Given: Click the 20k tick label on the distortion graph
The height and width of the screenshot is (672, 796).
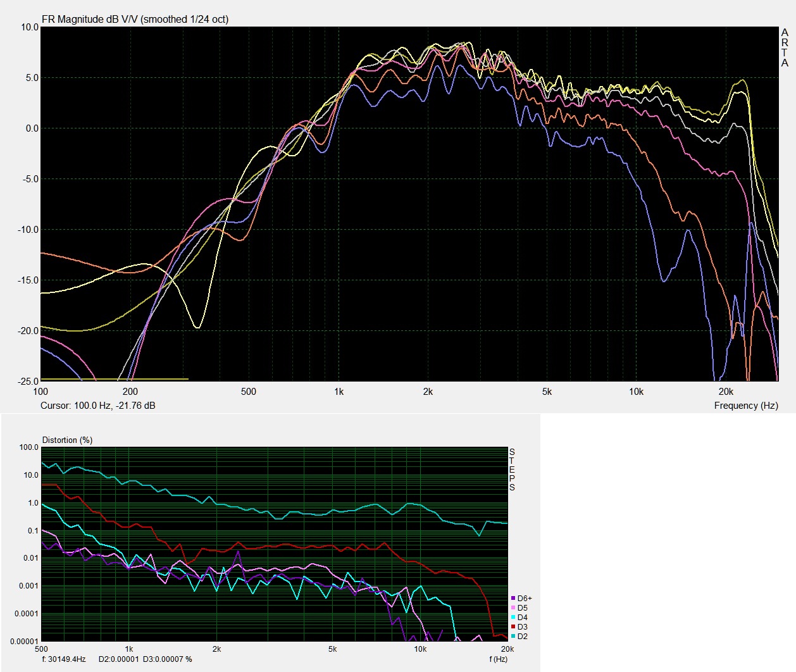Looking at the screenshot, I should pyautogui.click(x=507, y=649).
